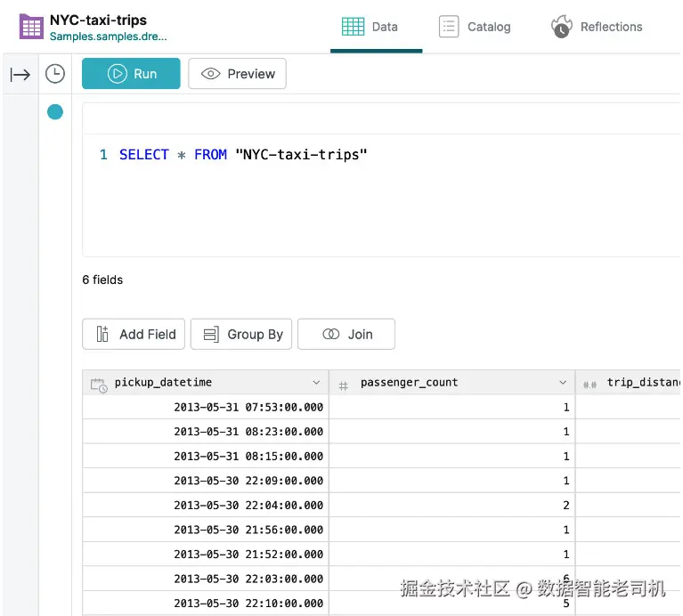
Task: Open the Group By dialog
Action: coord(241,334)
